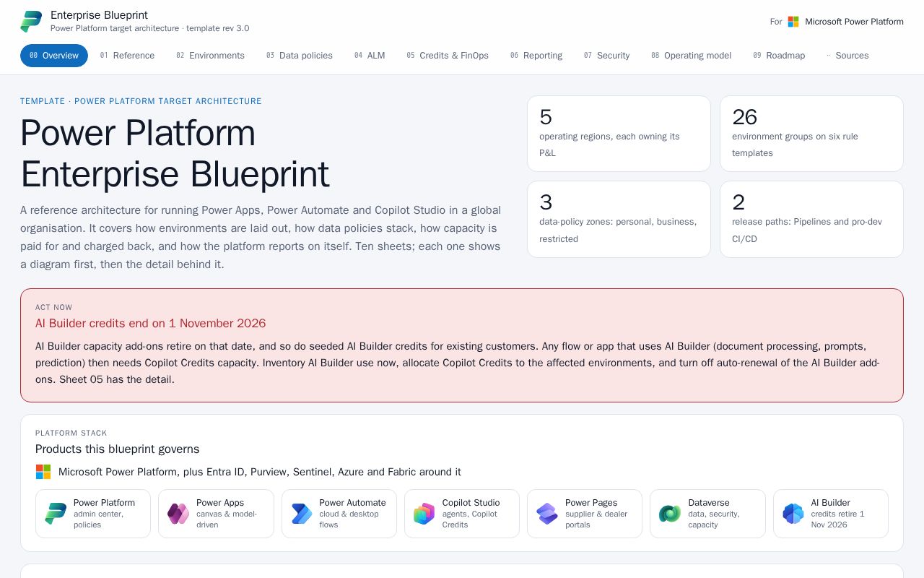This screenshot has height=578, width=924.
Task: Open the Credits & FinOps tab
Action: (448, 56)
